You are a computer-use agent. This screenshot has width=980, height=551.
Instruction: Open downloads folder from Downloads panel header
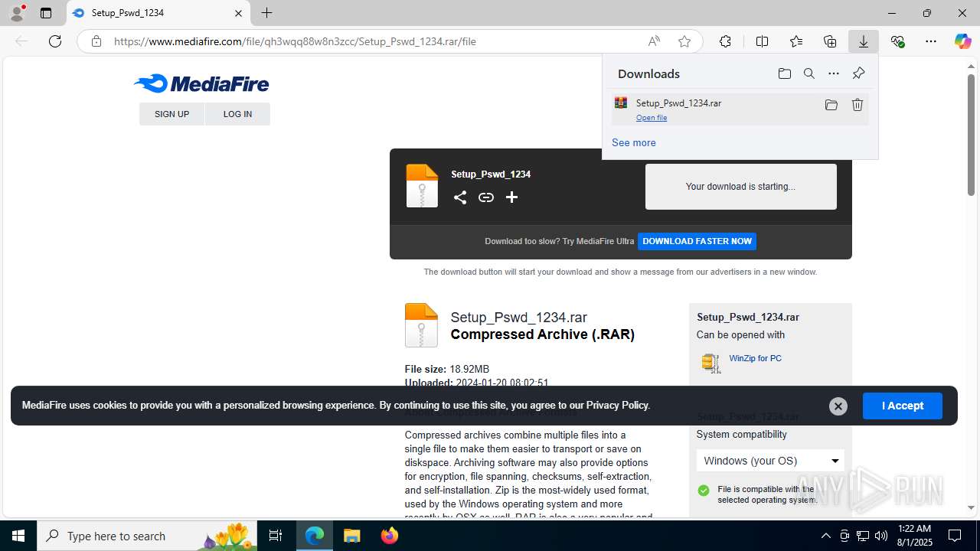pyautogui.click(x=785, y=73)
